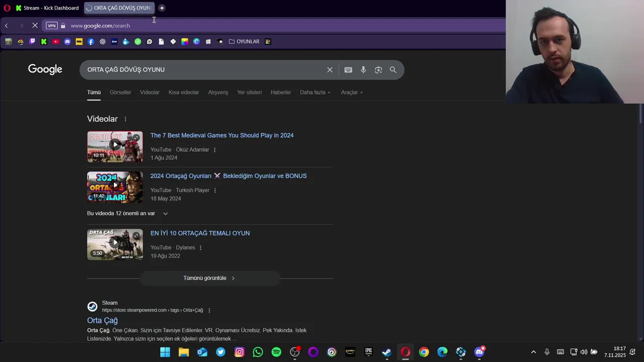
Task: Open green checkmark bookmark
Action: 138,42
